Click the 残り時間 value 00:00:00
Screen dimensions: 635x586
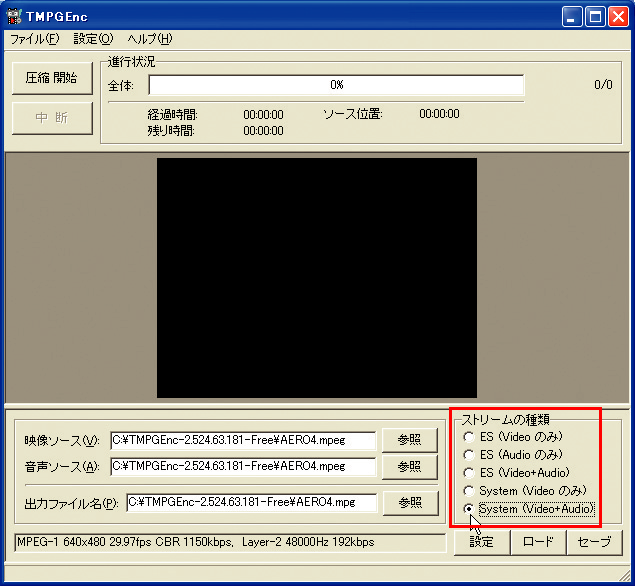coord(263,131)
